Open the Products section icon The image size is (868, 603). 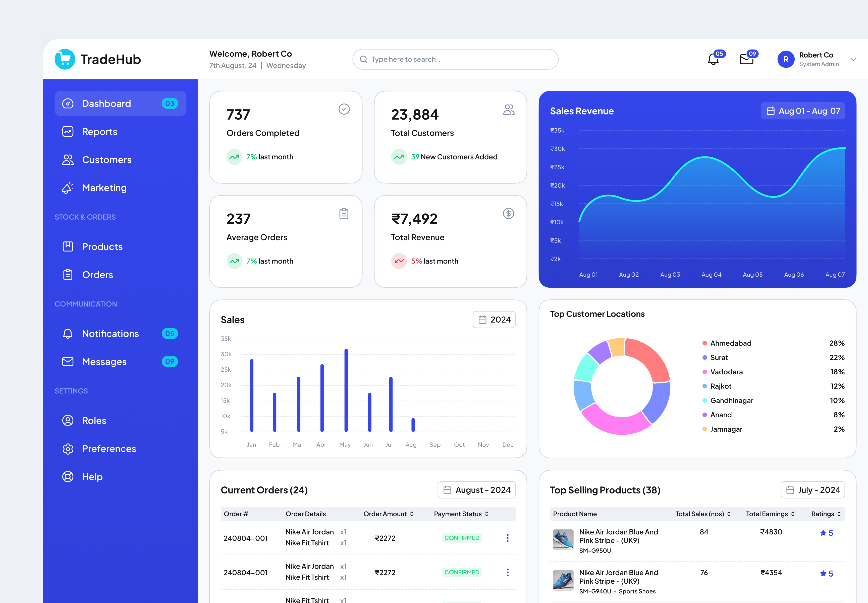68,246
